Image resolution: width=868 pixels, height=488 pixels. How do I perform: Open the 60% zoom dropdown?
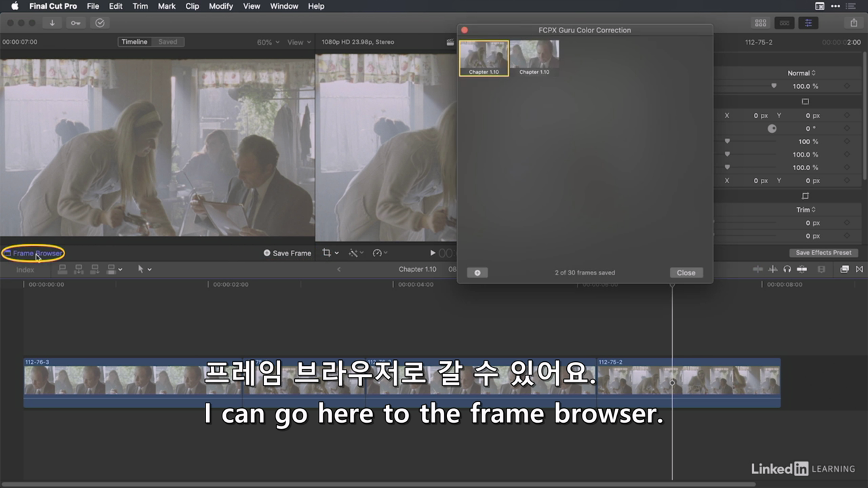pos(268,42)
